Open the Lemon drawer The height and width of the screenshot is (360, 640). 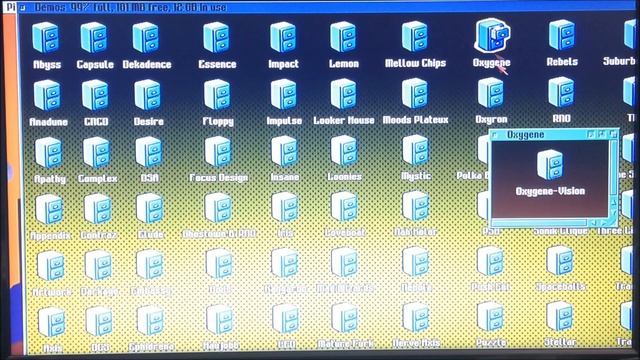pos(344,38)
